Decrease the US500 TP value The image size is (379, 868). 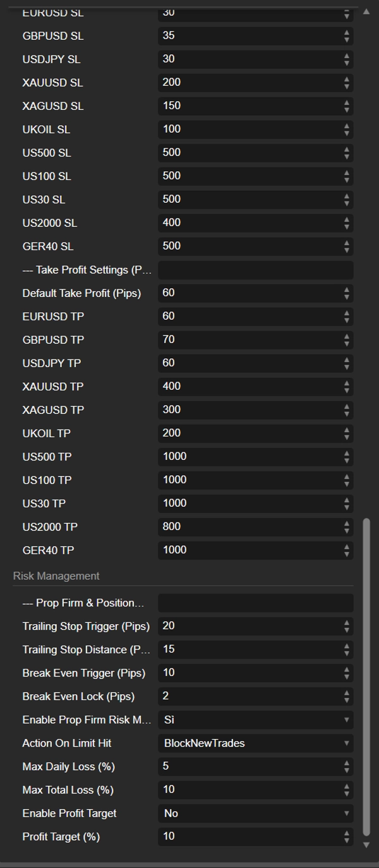tap(347, 459)
